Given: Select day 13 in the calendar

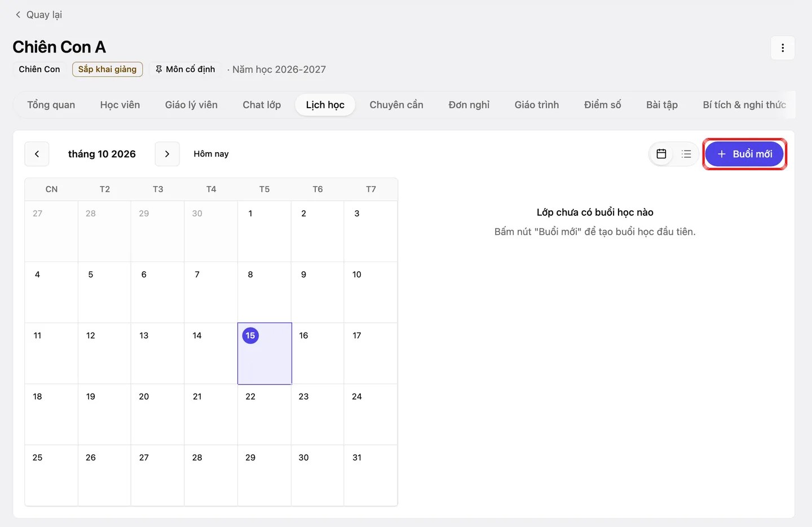Looking at the screenshot, I should (158, 353).
